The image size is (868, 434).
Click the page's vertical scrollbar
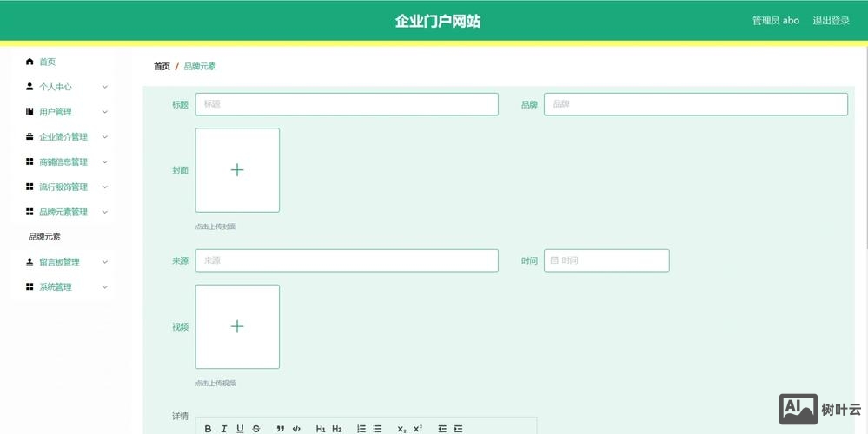865,147
